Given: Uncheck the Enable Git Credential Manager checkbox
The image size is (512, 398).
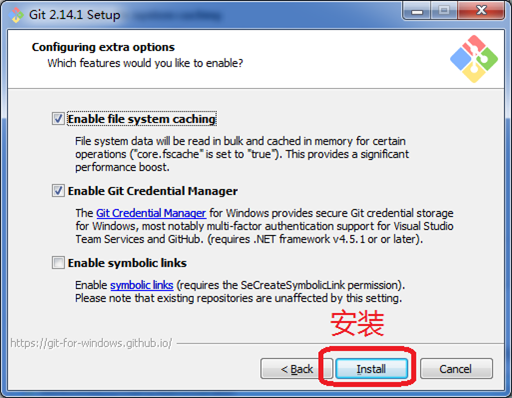Looking at the screenshot, I should coord(58,191).
